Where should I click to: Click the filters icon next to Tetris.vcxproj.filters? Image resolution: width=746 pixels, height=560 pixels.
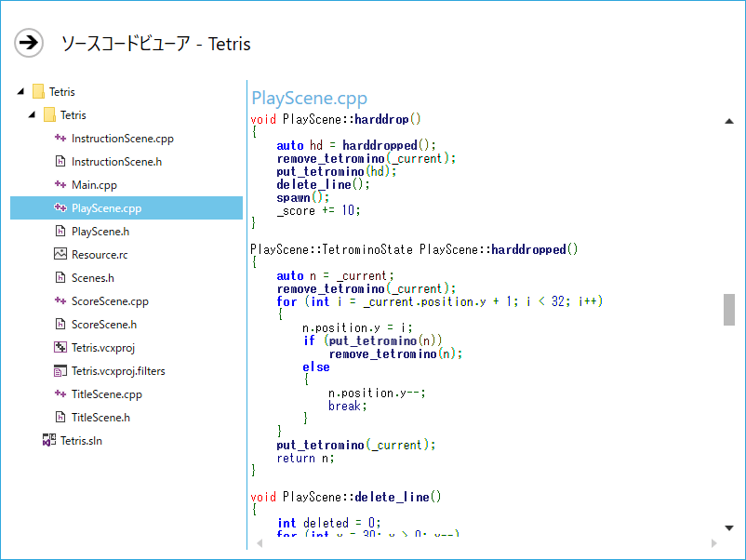(x=60, y=370)
